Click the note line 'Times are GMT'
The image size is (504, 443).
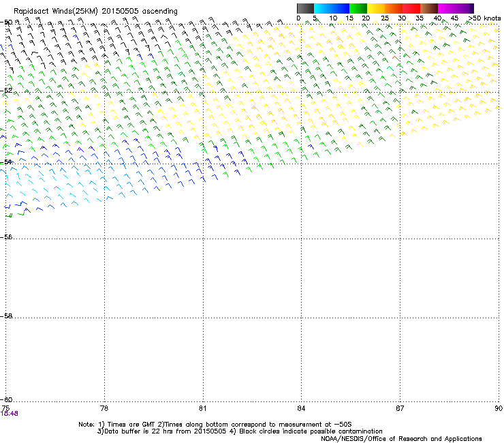pyautogui.click(x=131, y=425)
